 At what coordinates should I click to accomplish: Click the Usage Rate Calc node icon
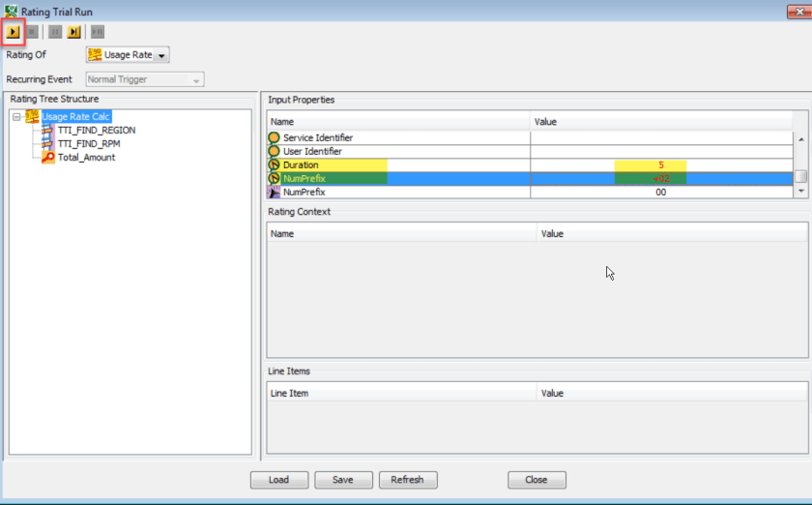32,116
